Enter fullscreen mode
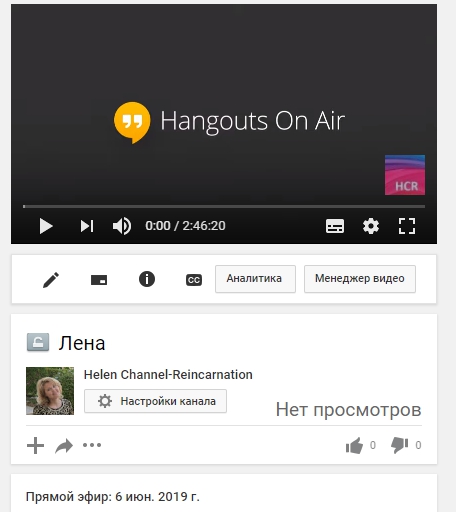 point(407,226)
